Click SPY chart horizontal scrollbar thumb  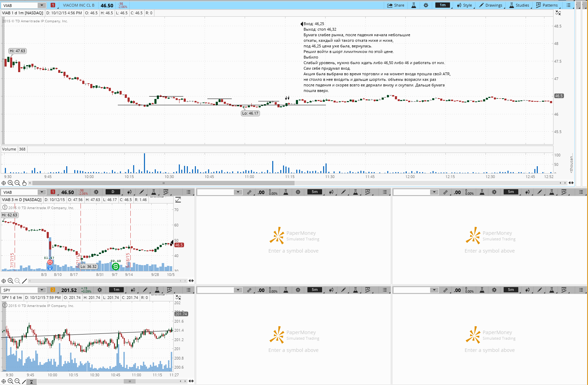pos(130,382)
